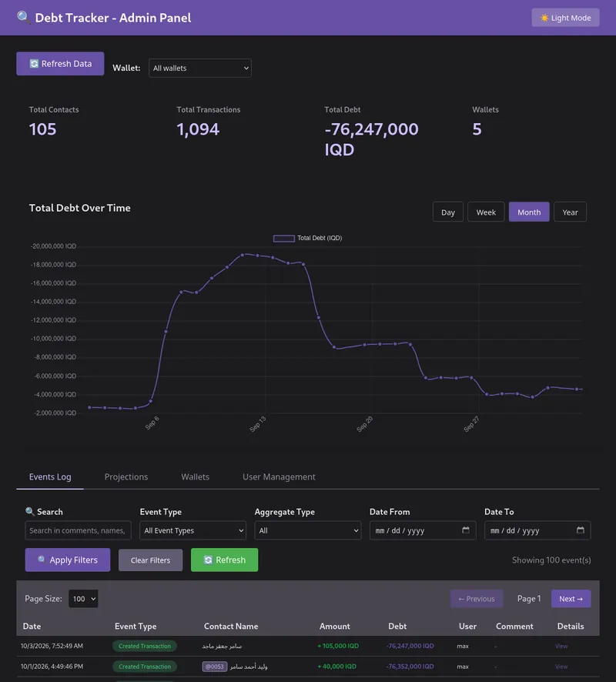Image resolution: width=616 pixels, height=682 pixels.
Task: Select the Day chart range
Action: [447, 212]
